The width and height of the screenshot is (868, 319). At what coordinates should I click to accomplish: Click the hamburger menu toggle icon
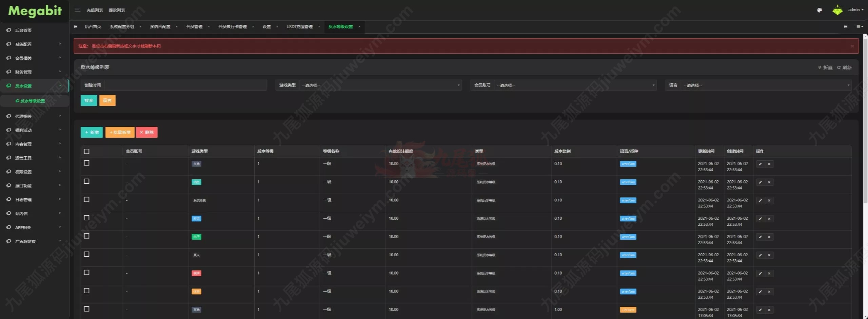click(x=77, y=10)
